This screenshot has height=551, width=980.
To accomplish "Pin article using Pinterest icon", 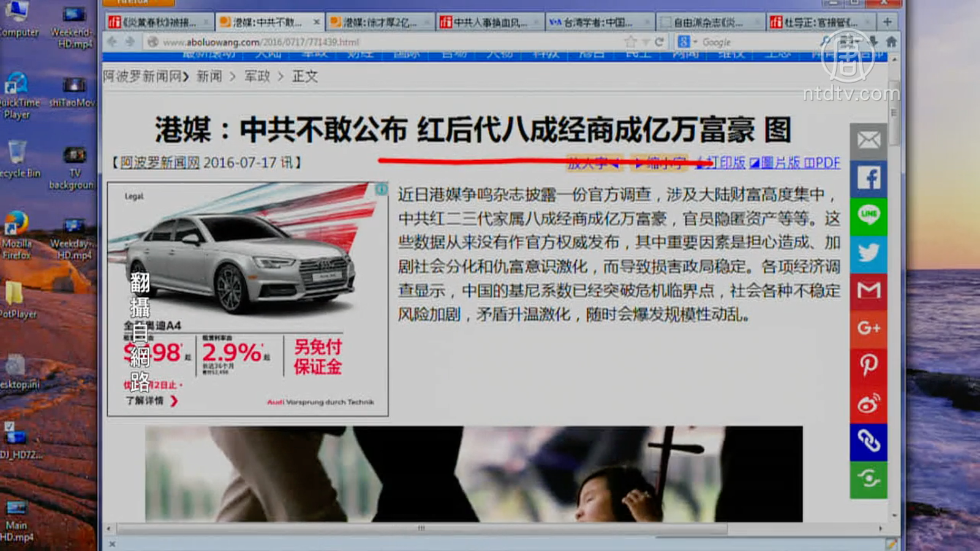I will tap(868, 365).
